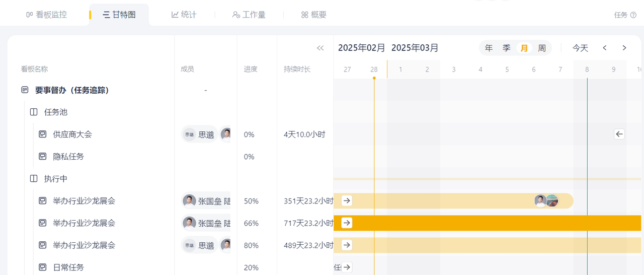Click right-arrow locate button on 日常任务 row
This screenshot has width=644, height=275.
(347, 267)
